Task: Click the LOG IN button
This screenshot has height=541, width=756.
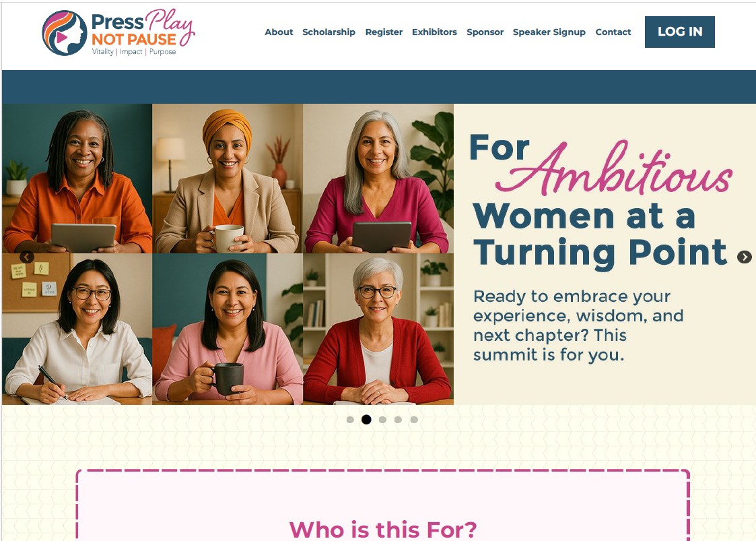Action: (x=680, y=32)
